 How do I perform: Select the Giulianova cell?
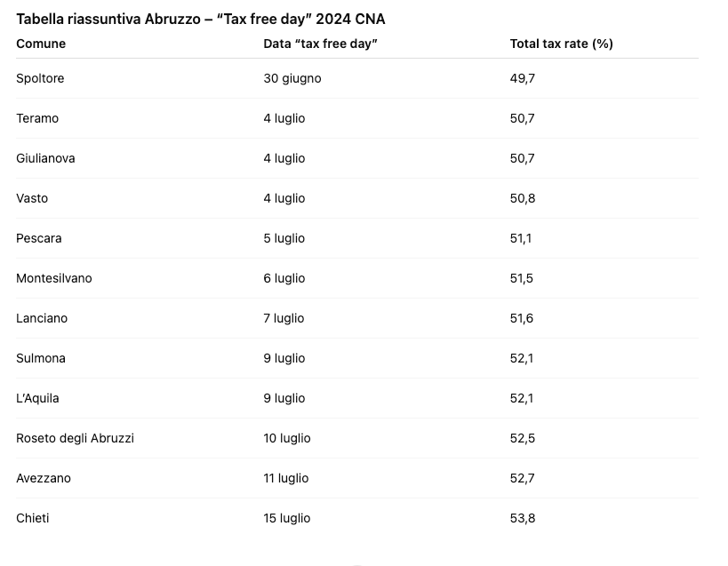(45, 158)
